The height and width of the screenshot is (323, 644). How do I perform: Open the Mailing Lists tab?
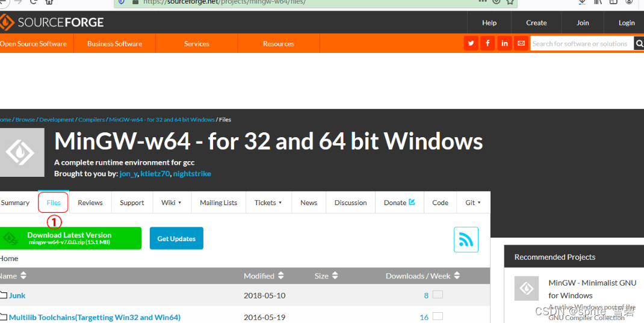[218, 202]
